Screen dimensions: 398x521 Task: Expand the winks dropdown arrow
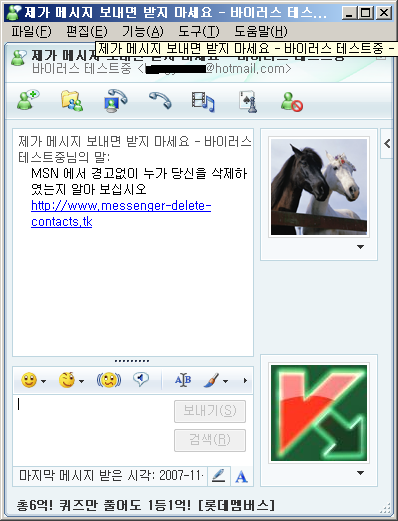[81, 381]
